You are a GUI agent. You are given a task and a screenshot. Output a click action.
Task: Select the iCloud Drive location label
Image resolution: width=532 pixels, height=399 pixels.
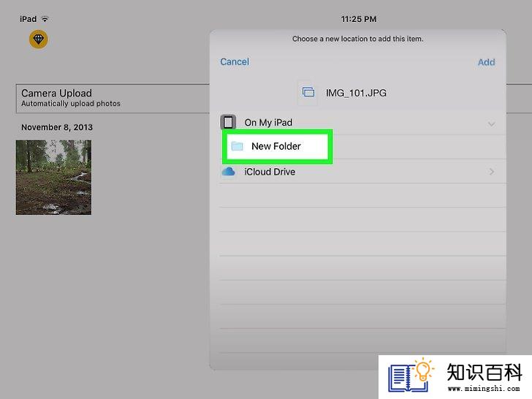click(270, 172)
